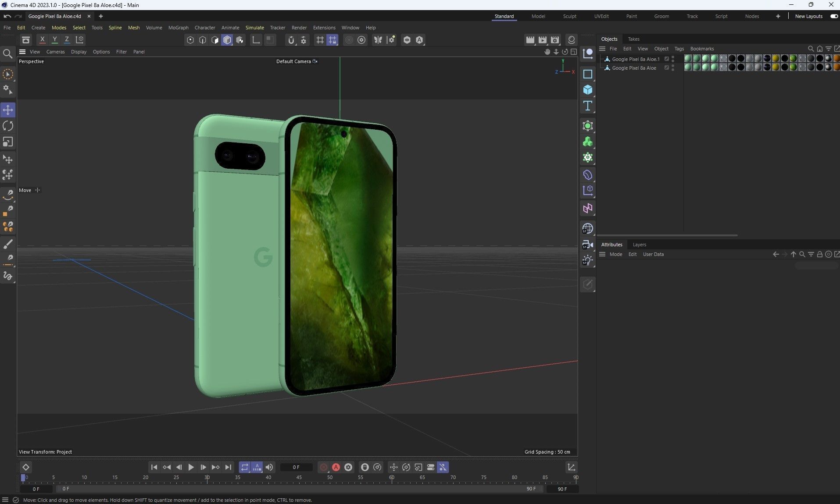Switch to the Takes tab

click(633, 39)
